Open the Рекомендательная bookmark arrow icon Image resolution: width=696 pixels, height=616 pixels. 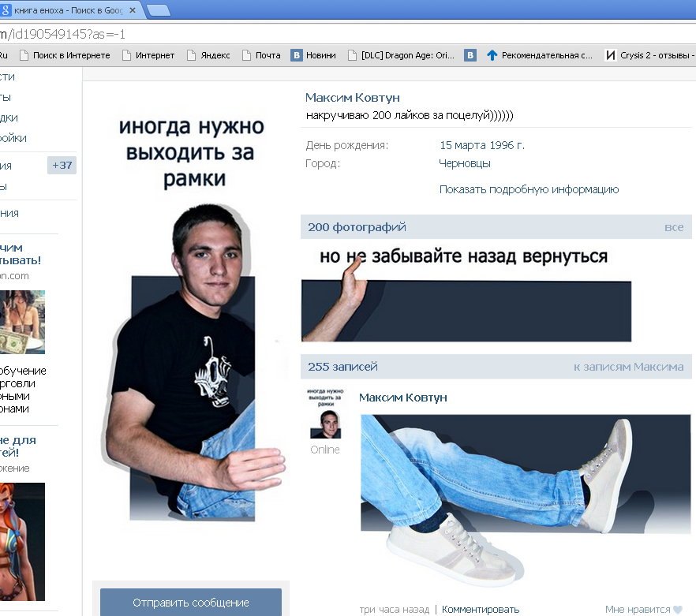[492, 55]
